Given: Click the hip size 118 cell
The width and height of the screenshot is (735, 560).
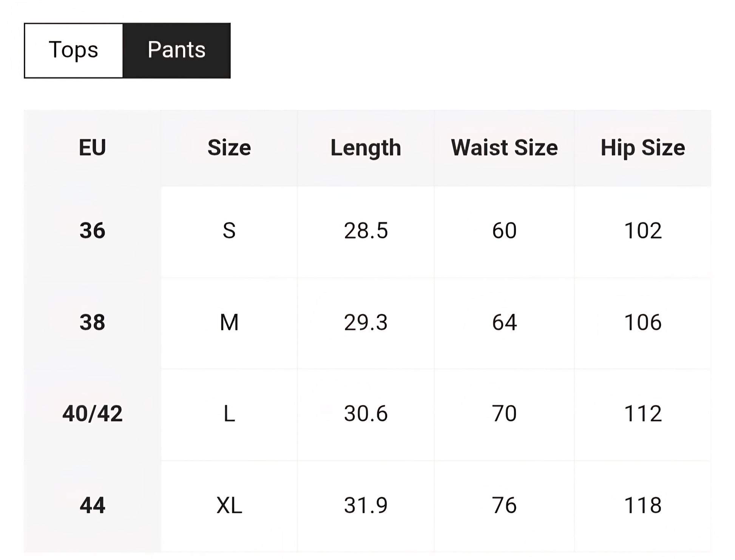Looking at the screenshot, I should [x=643, y=506].
